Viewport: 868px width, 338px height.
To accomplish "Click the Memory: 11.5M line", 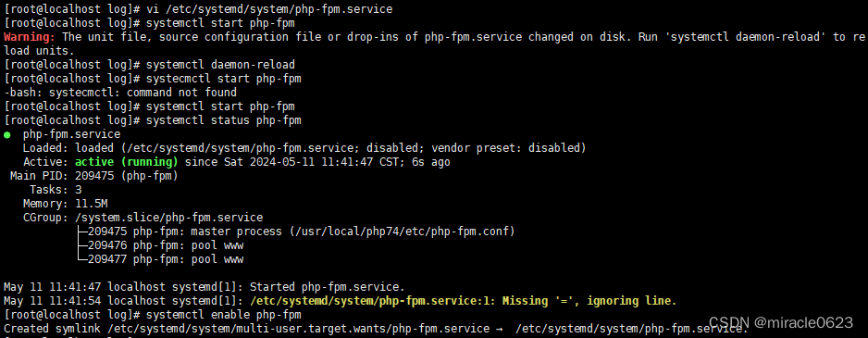I will (x=66, y=204).
